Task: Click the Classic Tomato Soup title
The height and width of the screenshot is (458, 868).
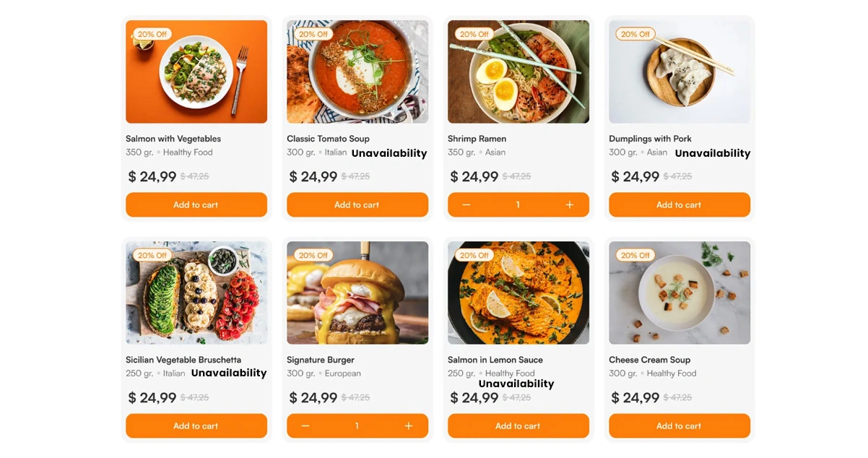Action: click(328, 139)
